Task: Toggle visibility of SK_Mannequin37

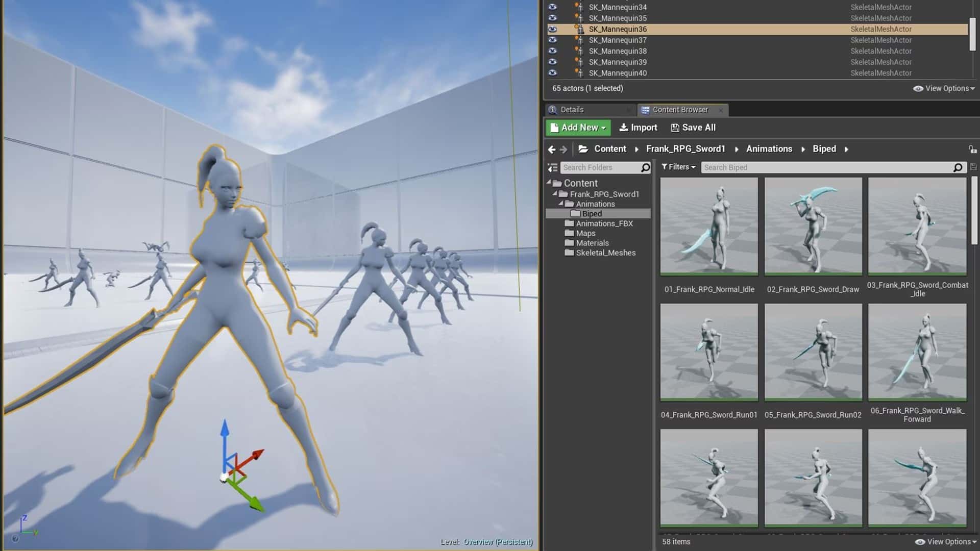Action: (x=552, y=40)
